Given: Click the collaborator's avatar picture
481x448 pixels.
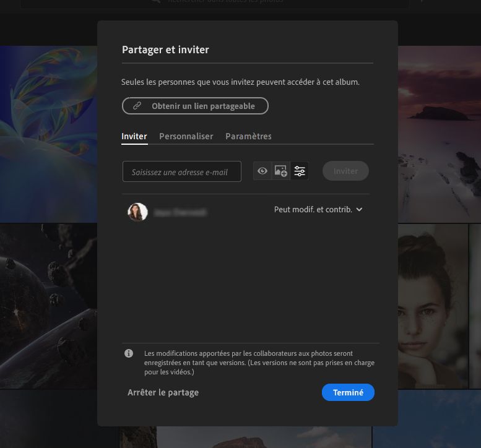Looking at the screenshot, I should pos(137,212).
